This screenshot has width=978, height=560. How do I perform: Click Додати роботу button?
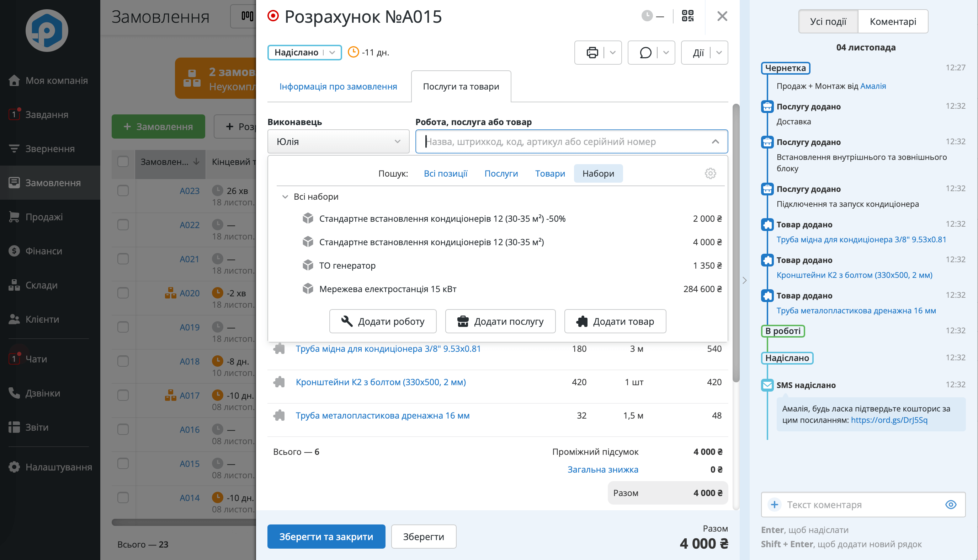point(383,321)
